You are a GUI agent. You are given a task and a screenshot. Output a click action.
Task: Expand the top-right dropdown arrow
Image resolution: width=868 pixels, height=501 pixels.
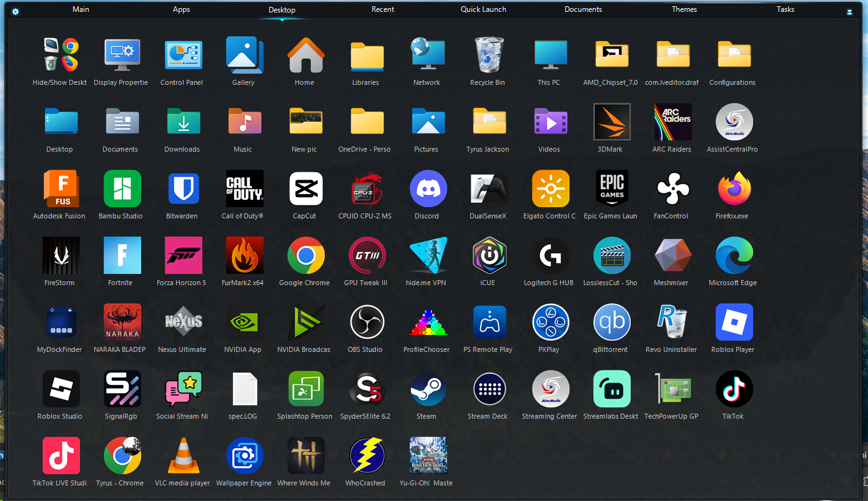pyautogui.click(x=849, y=11)
